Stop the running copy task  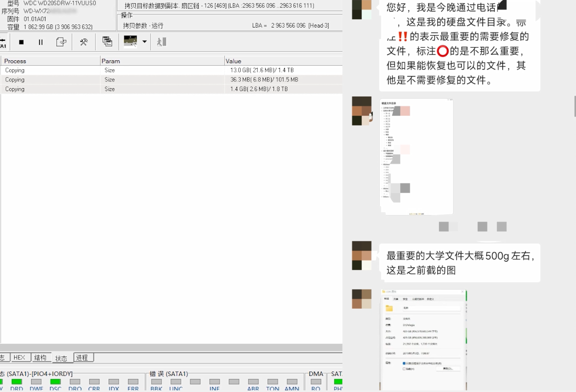click(x=21, y=42)
